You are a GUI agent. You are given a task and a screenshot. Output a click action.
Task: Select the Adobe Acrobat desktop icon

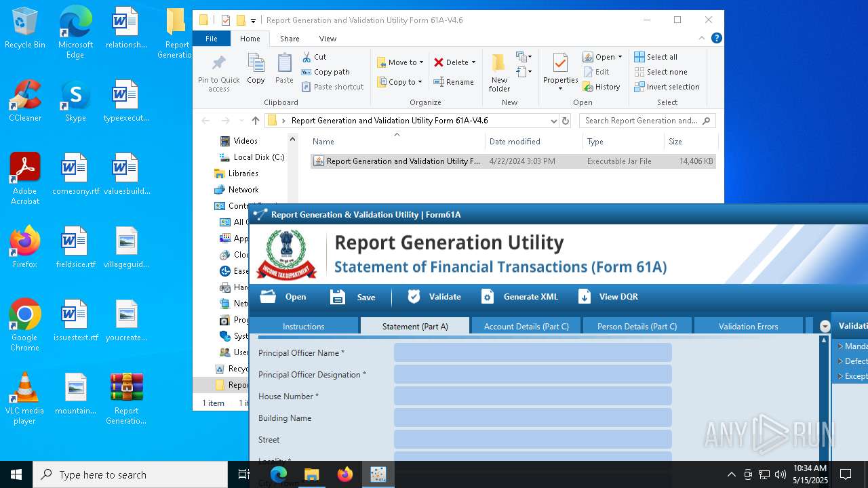tap(25, 178)
